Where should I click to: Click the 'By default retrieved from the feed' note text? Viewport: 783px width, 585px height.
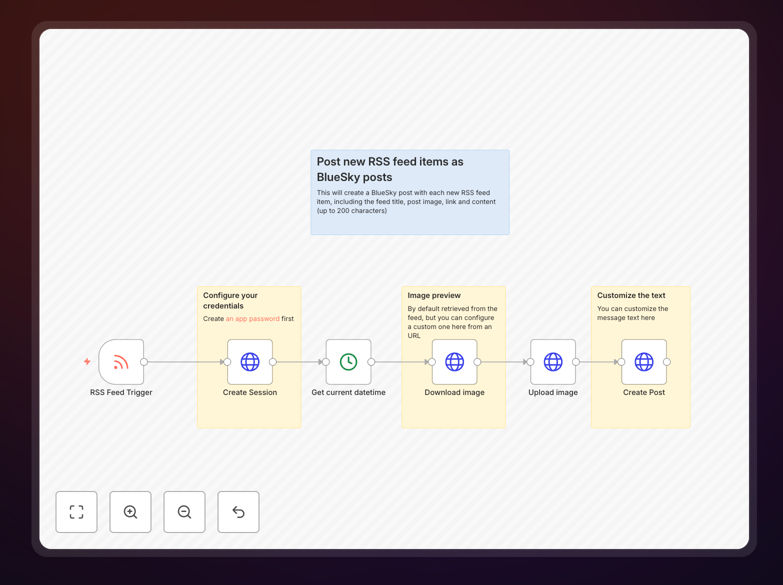(452, 322)
